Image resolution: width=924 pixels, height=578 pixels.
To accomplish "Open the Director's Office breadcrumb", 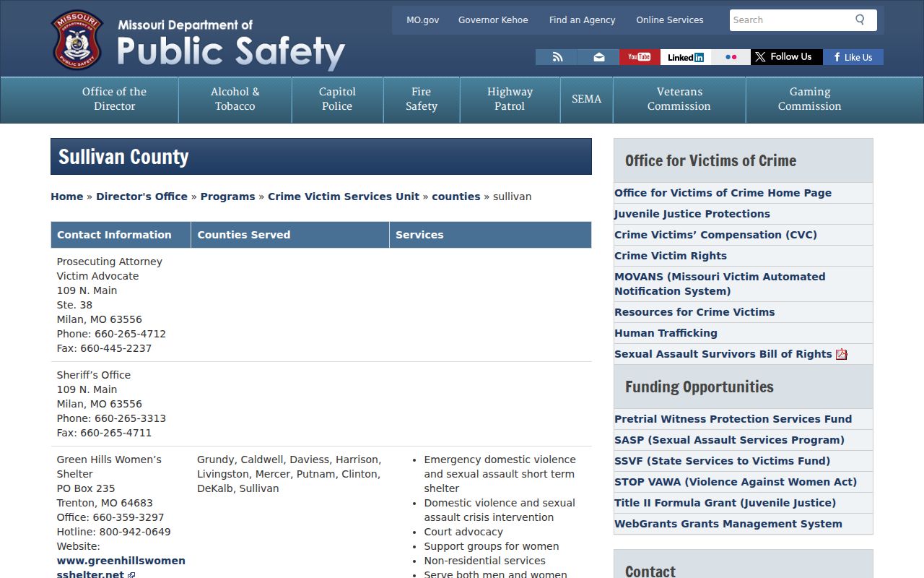I will (x=141, y=197).
